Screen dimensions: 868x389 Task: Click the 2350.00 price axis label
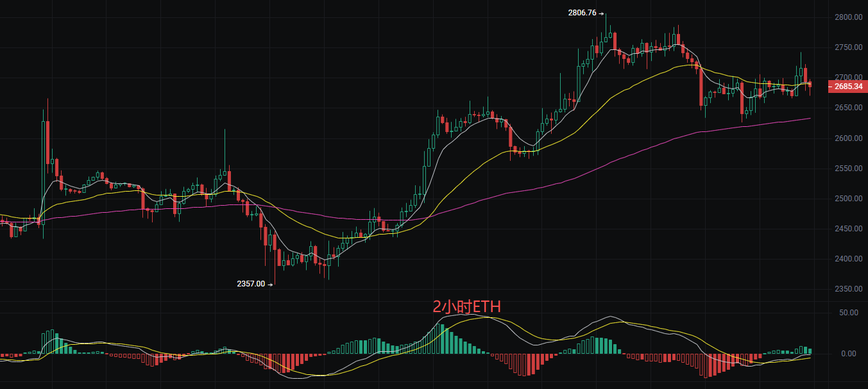pos(848,289)
